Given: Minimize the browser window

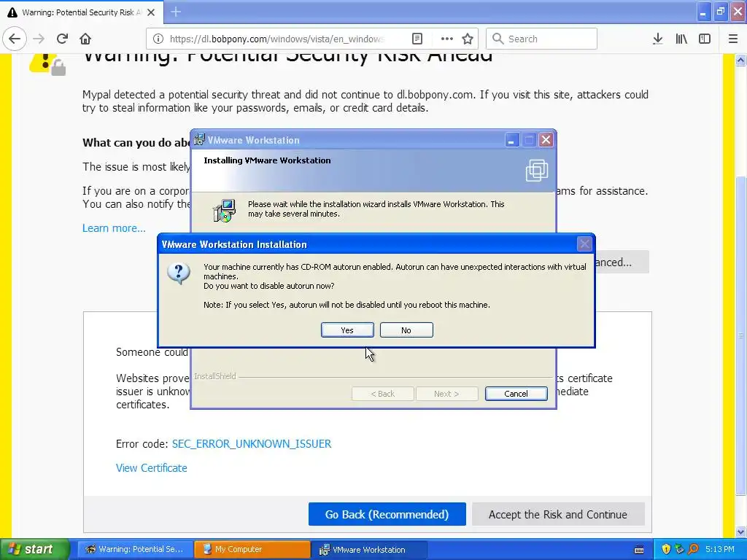Looking at the screenshot, I should tap(703, 12).
